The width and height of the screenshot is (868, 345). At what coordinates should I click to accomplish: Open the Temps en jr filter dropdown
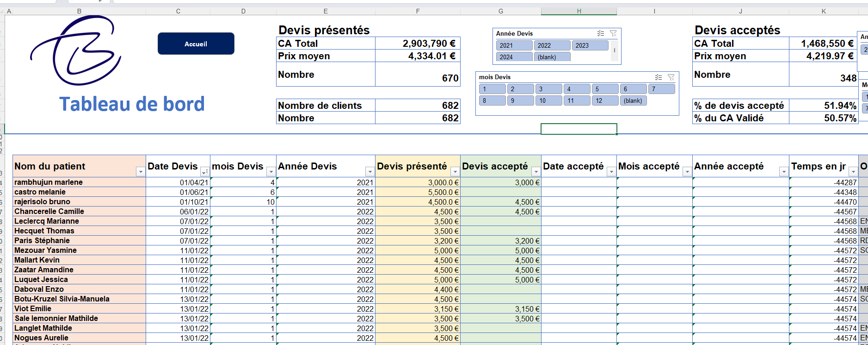pyautogui.click(x=853, y=172)
